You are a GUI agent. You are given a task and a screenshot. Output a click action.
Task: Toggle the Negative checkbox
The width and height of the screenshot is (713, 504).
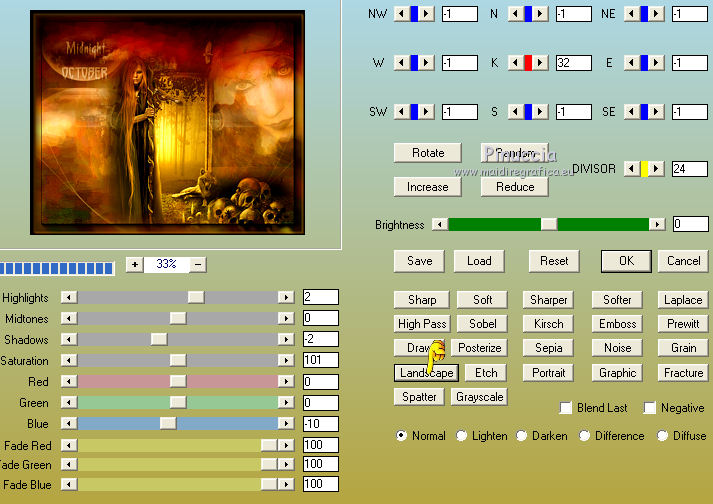coord(650,408)
